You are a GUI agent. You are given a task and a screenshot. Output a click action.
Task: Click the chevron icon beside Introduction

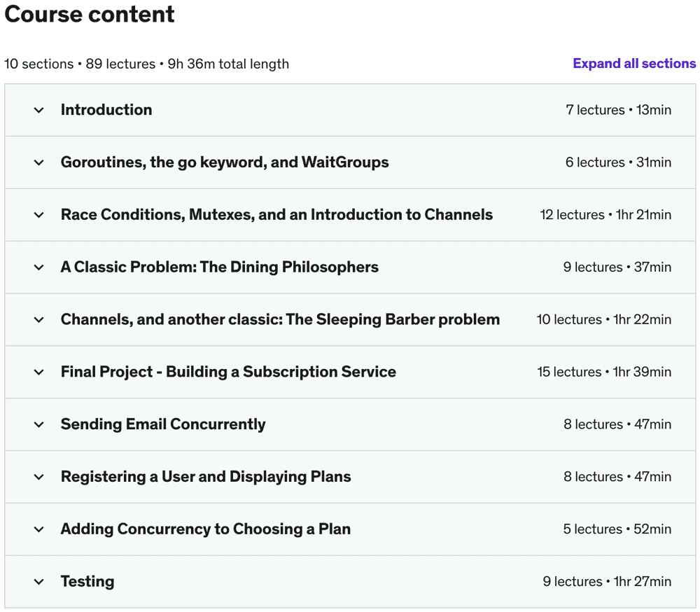click(x=39, y=110)
